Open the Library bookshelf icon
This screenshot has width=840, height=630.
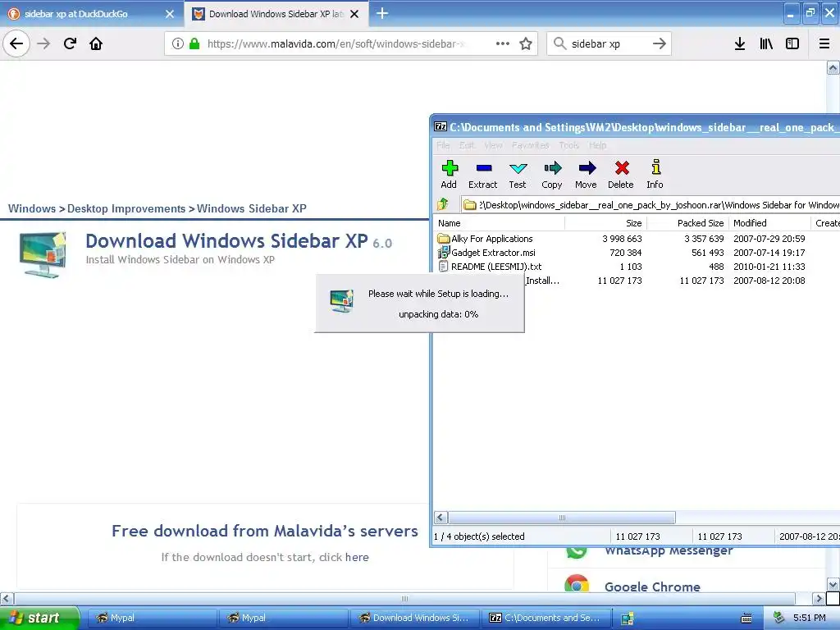coord(766,43)
